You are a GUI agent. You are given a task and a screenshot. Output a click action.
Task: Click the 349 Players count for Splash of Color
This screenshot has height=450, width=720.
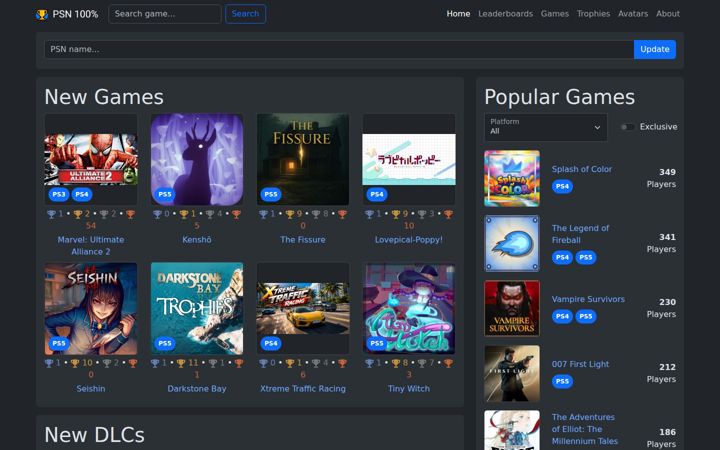coord(661,178)
